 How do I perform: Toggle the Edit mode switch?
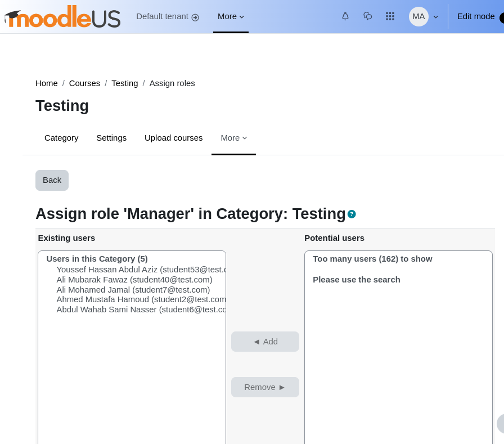point(501,17)
